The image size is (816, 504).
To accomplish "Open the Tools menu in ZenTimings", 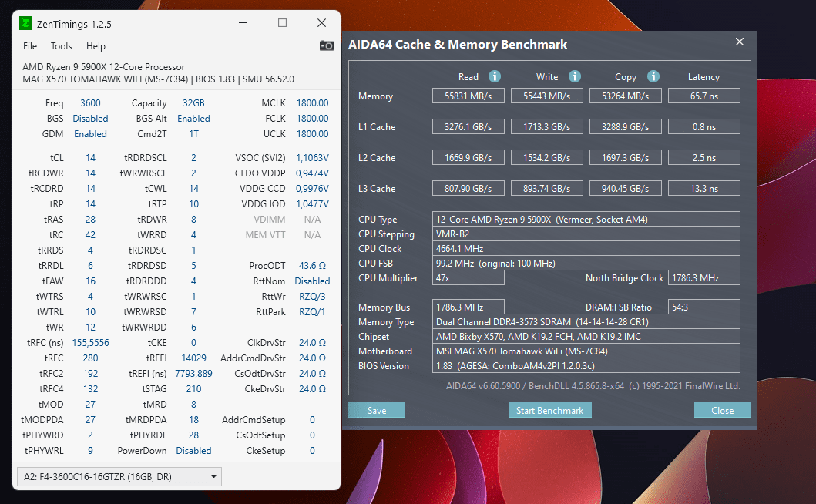I will click(62, 45).
